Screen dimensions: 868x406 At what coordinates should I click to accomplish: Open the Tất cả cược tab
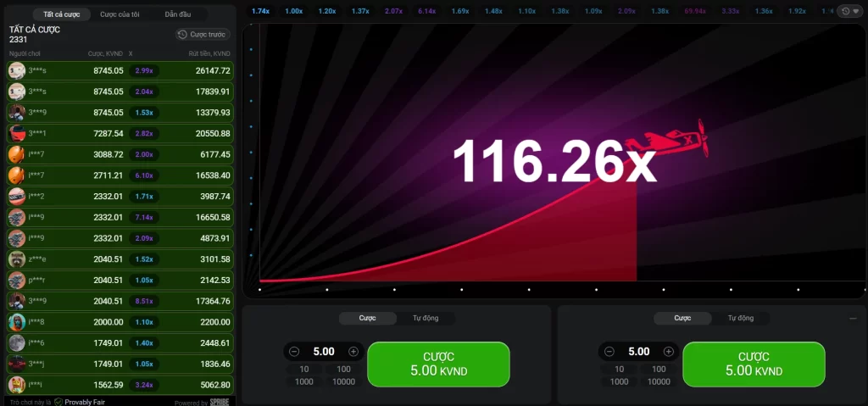point(61,14)
